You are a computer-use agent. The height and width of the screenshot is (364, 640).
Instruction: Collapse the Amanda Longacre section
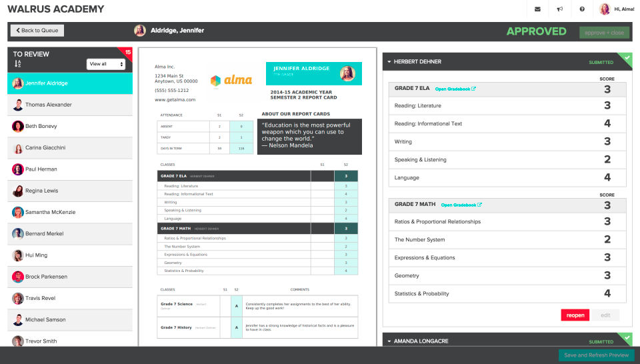[389, 341]
